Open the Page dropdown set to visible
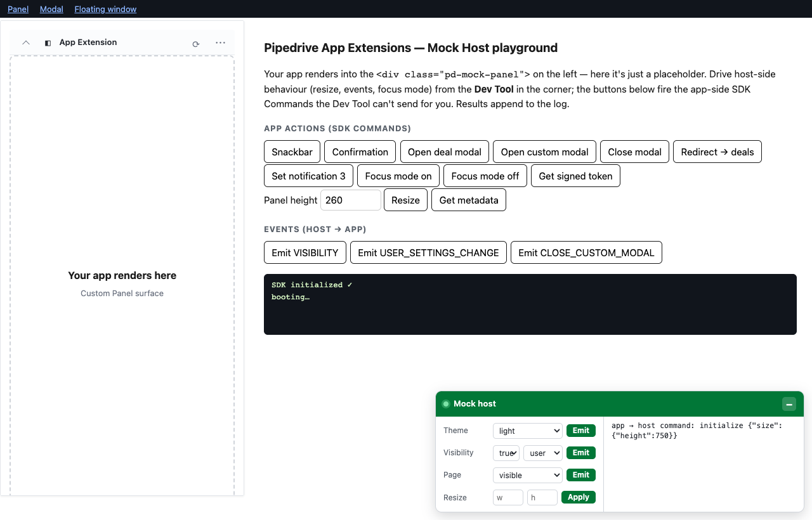The height and width of the screenshot is (520, 812). (528, 475)
